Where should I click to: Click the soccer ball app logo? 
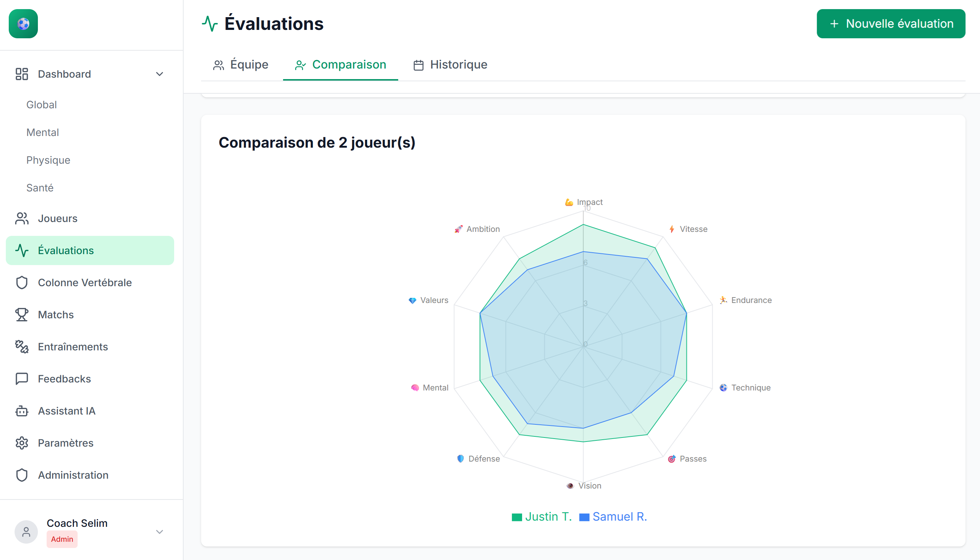(x=23, y=23)
